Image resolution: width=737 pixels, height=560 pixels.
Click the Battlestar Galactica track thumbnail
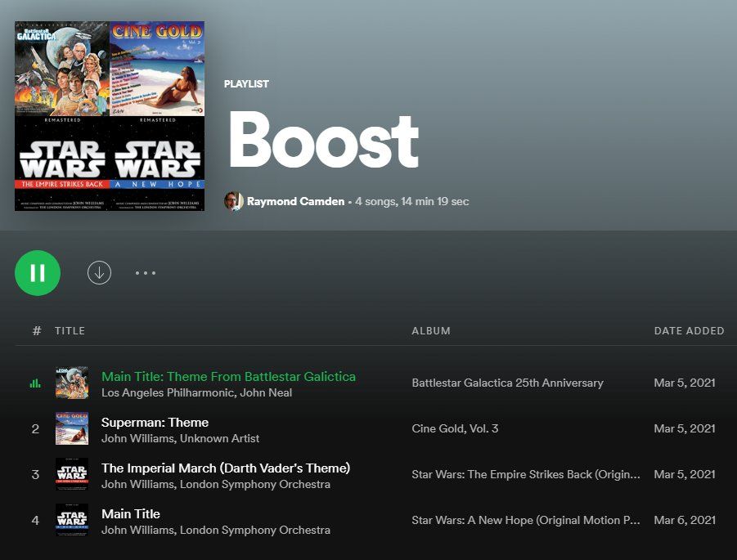[72, 383]
